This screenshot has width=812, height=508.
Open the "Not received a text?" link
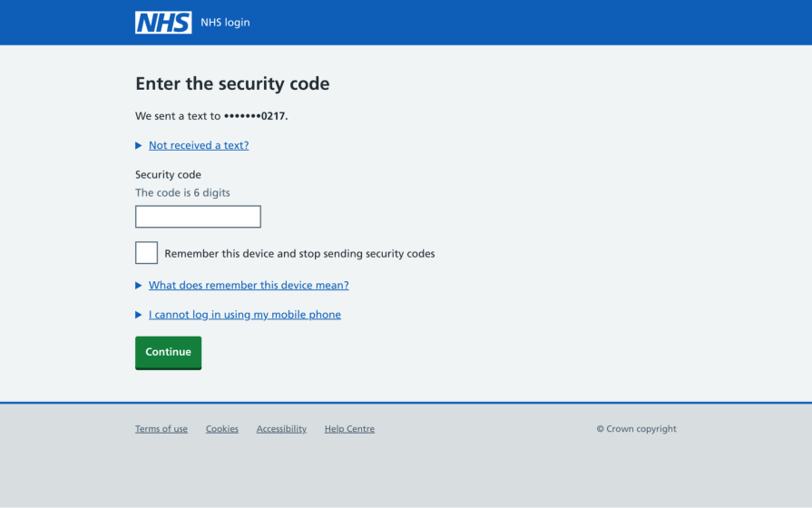pyautogui.click(x=199, y=145)
